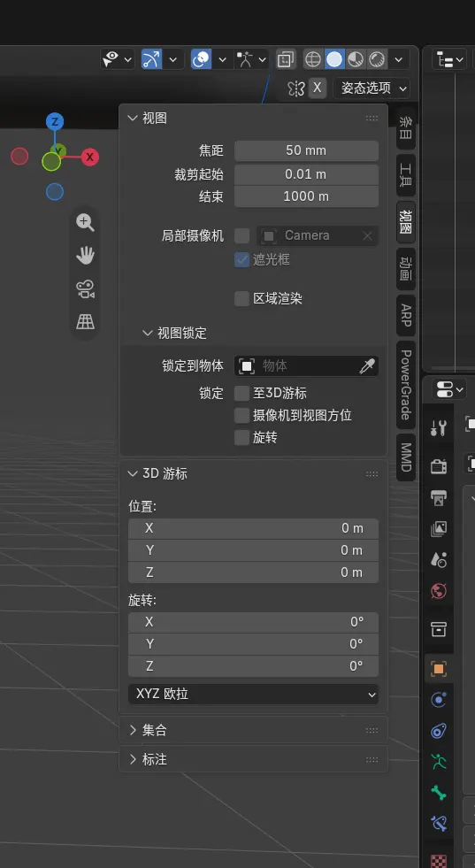Check the 至3D游标 lock checkbox

tap(242, 394)
